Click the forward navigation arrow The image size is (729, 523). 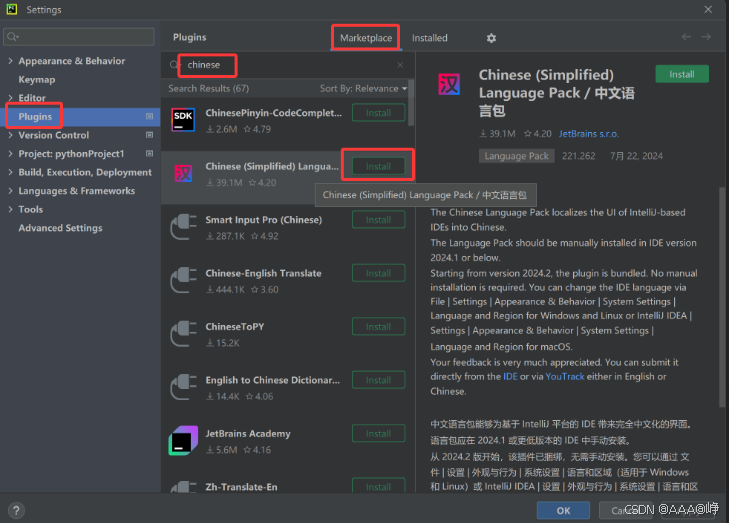(x=706, y=37)
